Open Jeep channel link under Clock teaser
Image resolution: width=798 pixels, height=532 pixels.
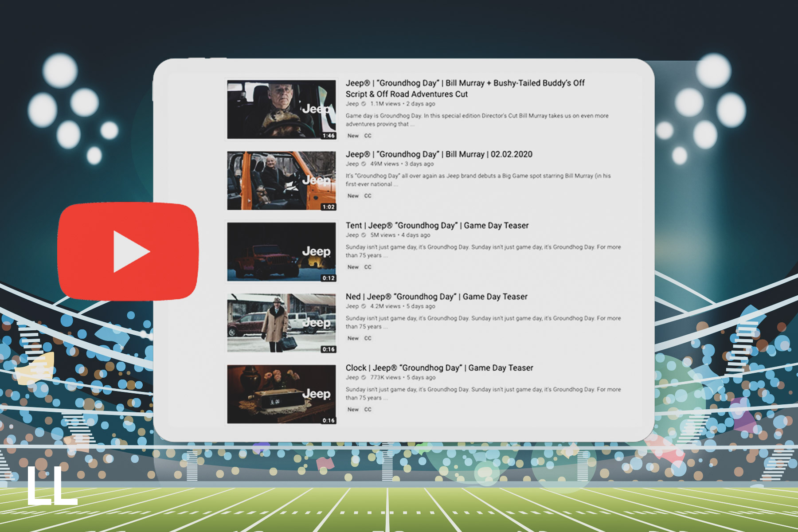pos(352,377)
